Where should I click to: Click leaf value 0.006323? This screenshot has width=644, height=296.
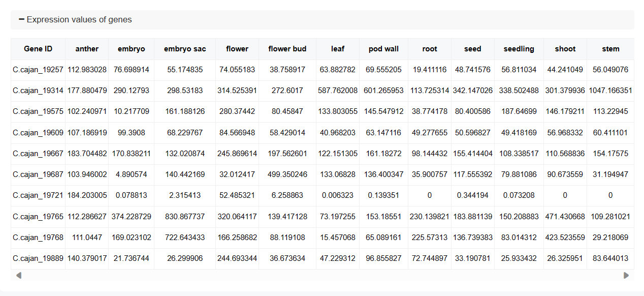click(x=338, y=195)
